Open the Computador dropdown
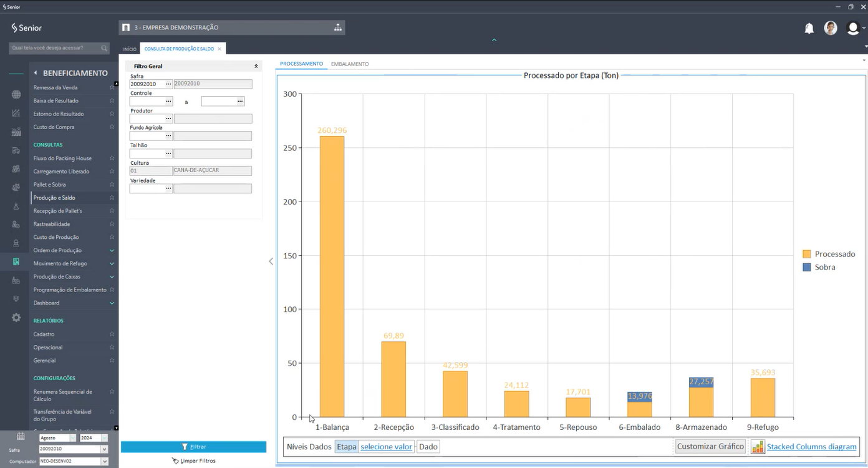The width and height of the screenshot is (868, 468). (x=104, y=461)
